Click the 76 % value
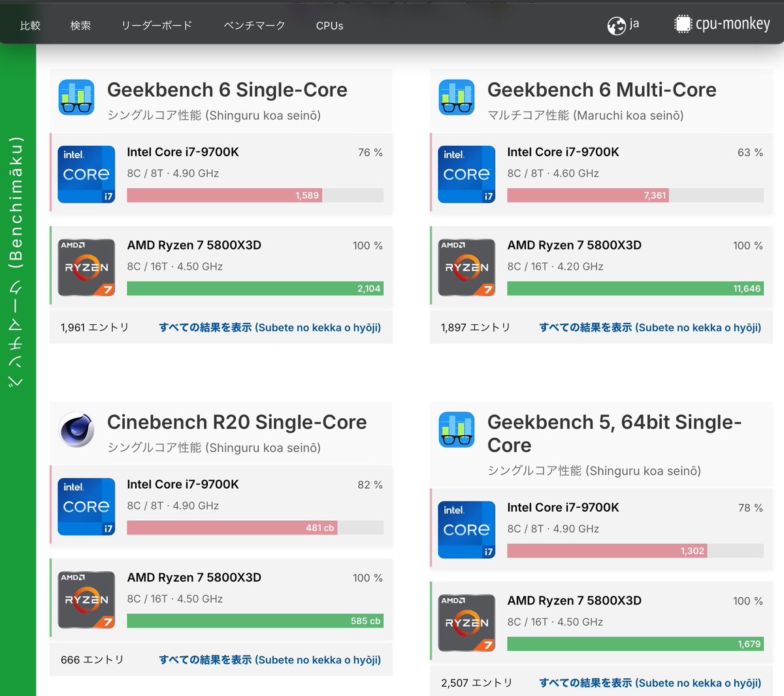The image size is (784, 696). tap(370, 152)
